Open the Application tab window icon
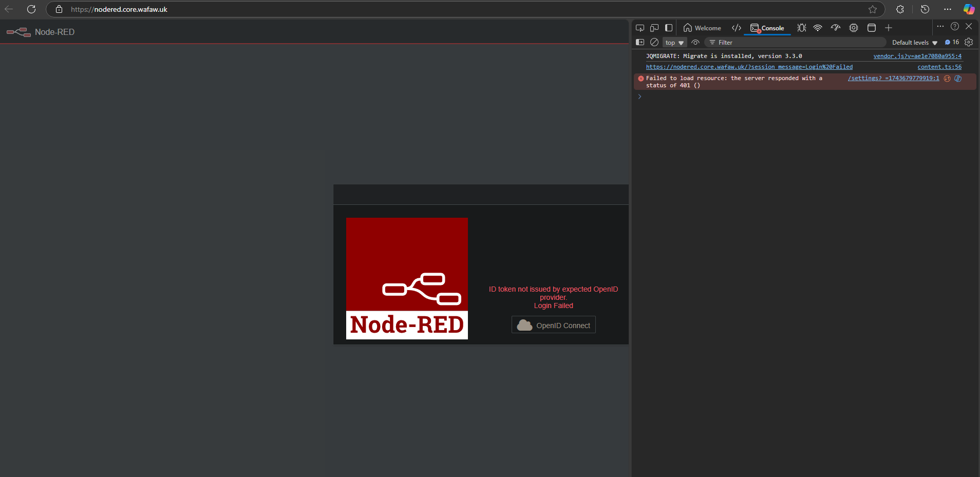Image resolution: width=980 pixels, height=477 pixels. click(872, 28)
